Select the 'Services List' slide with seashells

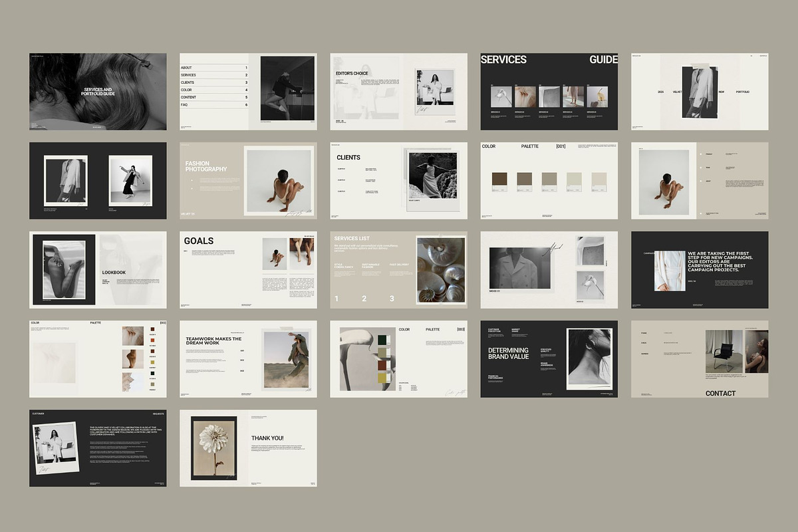tap(399, 270)
